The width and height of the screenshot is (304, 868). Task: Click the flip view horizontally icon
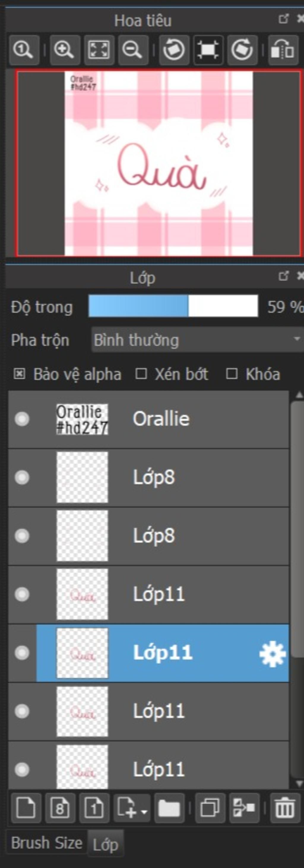point(283,50)
